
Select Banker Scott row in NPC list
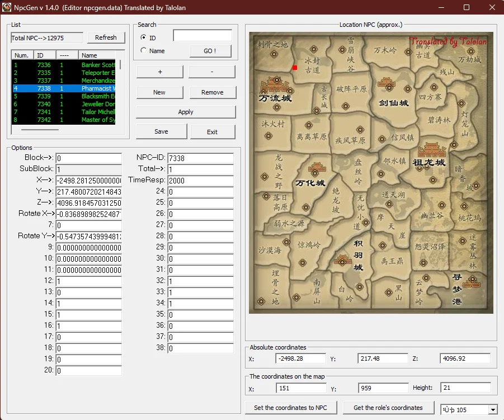(64, 64)
